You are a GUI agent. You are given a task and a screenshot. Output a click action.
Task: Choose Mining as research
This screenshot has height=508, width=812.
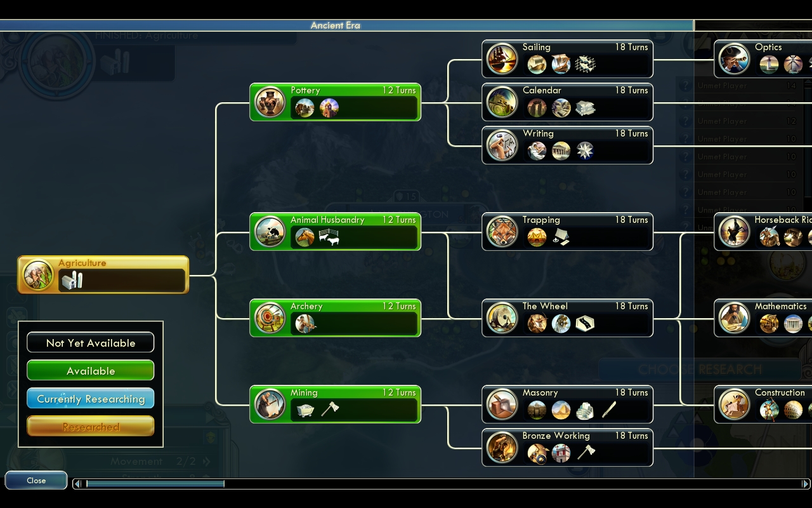[x=335, y=404]
